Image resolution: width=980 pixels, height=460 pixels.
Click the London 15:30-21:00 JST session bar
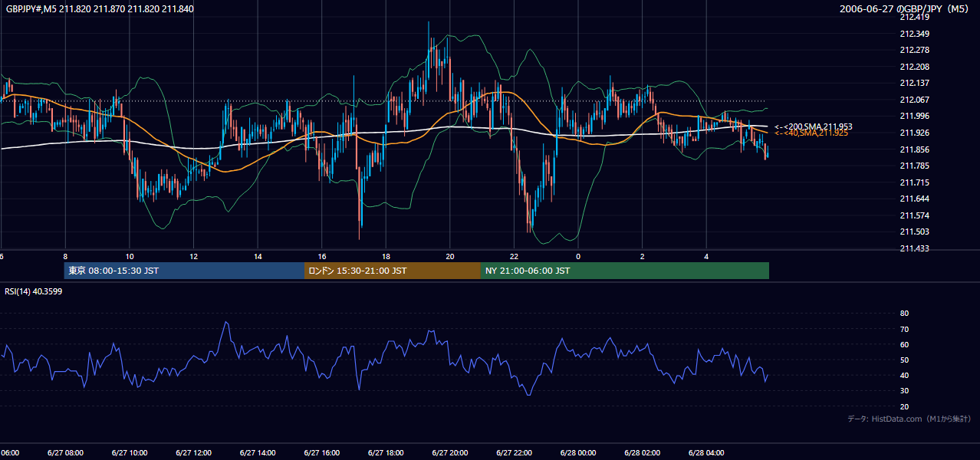coord(393,271)
